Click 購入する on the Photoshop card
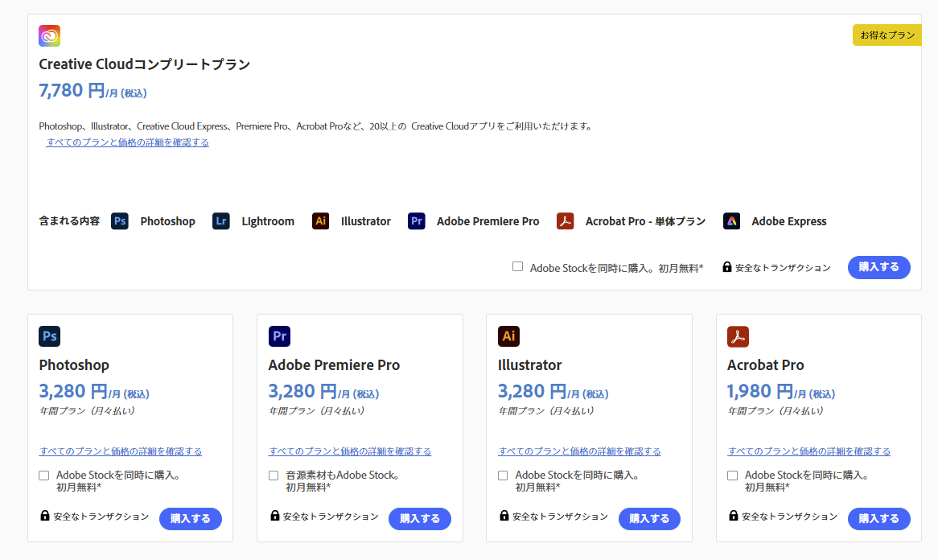 click(190, 519)
